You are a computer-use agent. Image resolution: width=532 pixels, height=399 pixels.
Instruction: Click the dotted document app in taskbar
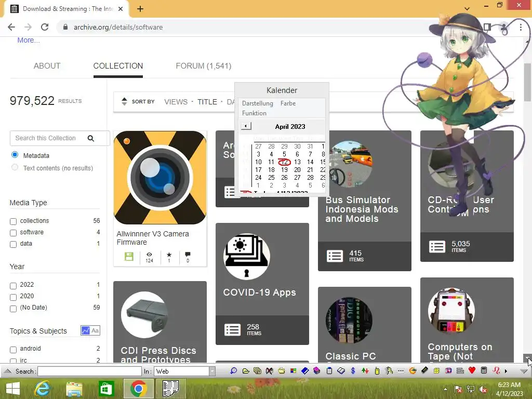(170, 389)
